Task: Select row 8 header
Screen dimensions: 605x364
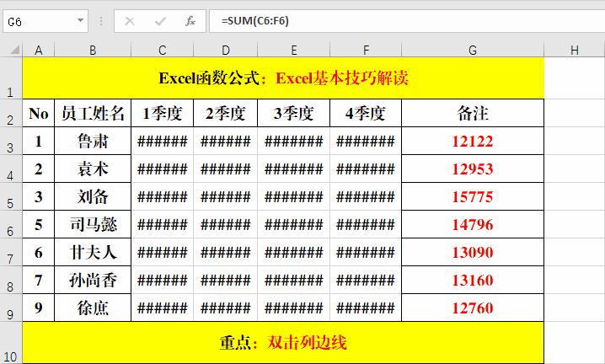Action: tap(11, 280)
